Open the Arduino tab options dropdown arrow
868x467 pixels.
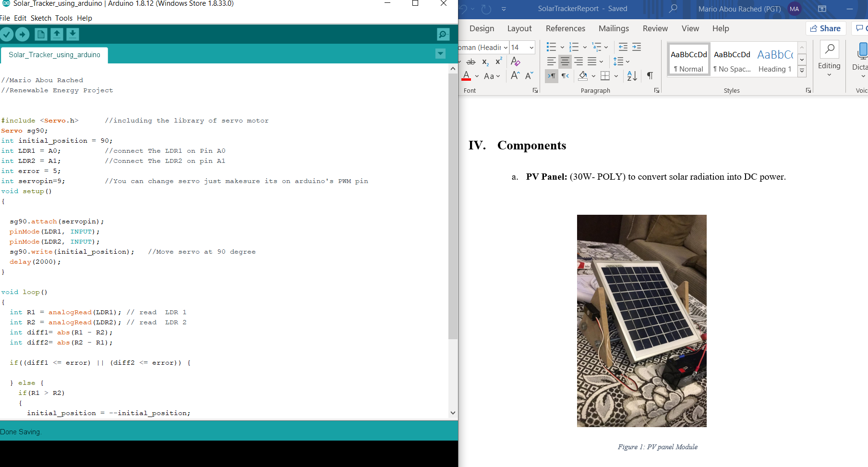tap(440, 54)
